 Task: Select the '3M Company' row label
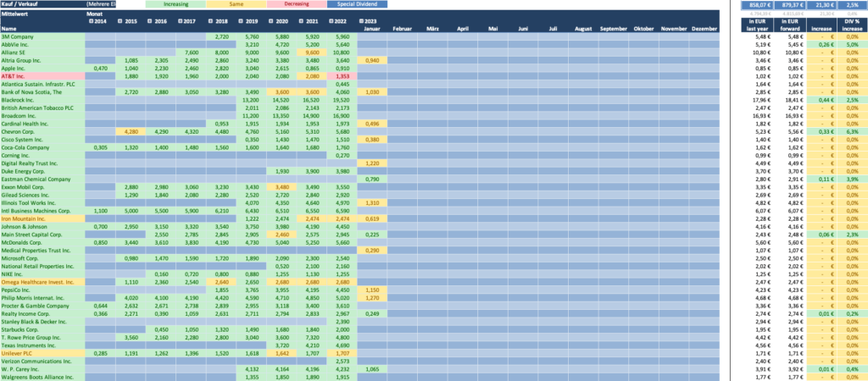tap(42, 36)
